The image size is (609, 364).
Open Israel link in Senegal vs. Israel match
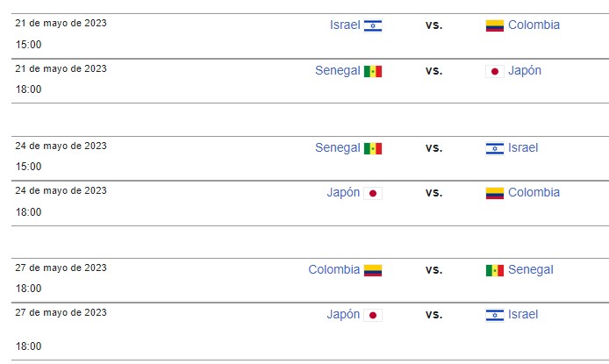(x=523, y=148)
